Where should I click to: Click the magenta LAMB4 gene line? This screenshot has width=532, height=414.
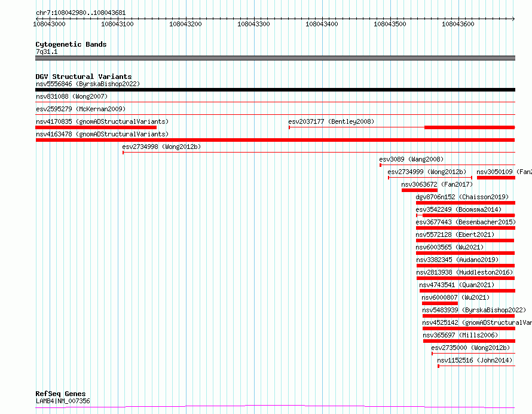pos(275,407)
